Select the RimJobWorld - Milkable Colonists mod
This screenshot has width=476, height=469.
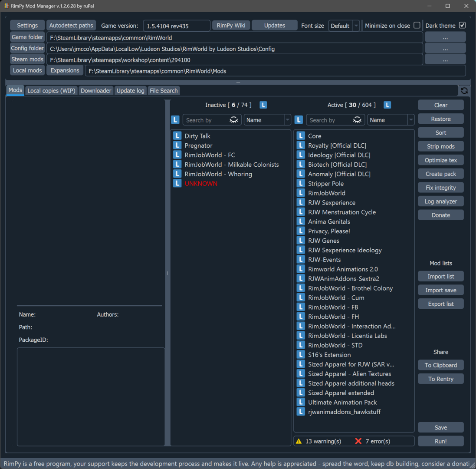(231, 164)
